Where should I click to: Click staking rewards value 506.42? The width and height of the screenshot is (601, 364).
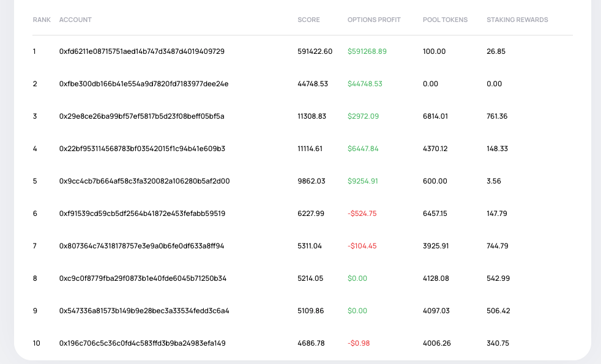point(498,311)
